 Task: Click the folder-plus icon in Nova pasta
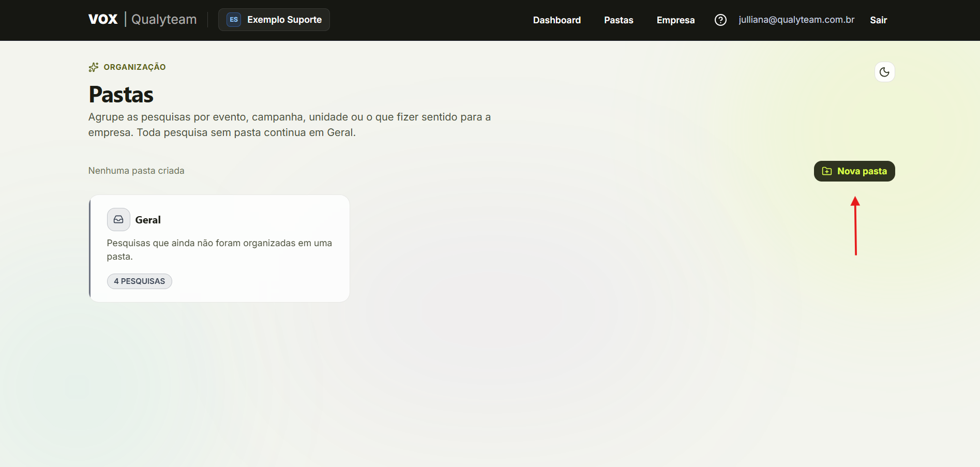tap(827, 171)
